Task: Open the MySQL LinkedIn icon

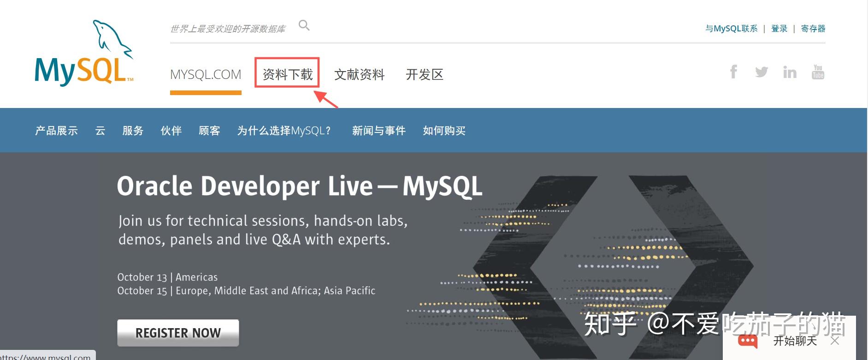Action: pyautogui.click(x=790, y=72)
